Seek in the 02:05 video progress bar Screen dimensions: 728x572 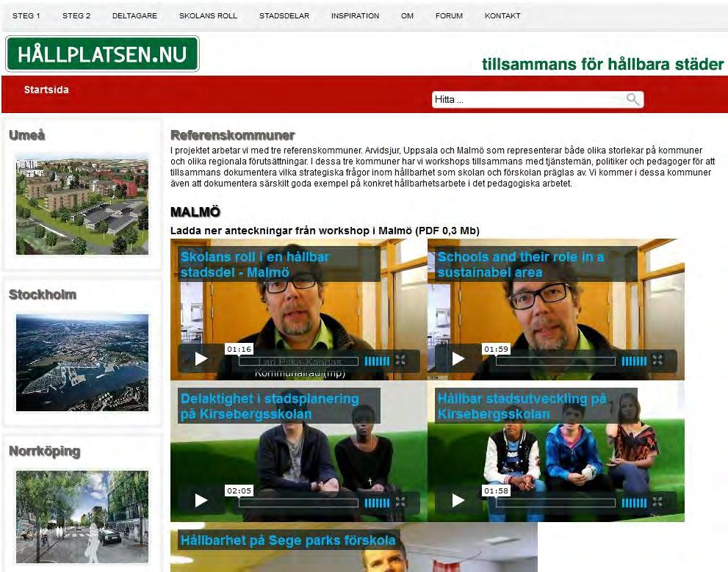(298, 503)
